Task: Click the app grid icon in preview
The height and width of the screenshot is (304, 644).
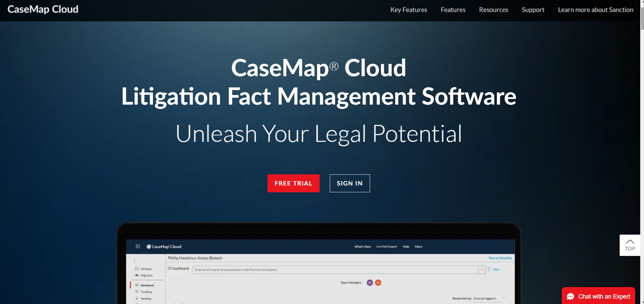Action: (x=138, y=246)
